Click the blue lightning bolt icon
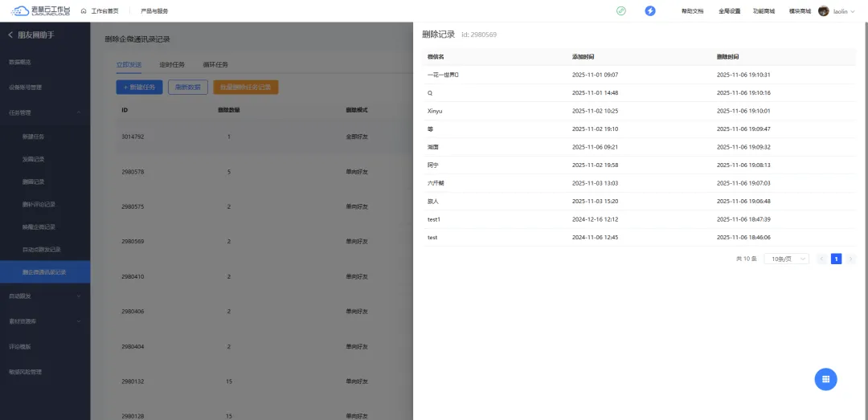This screenshot has width=868, height=420. (x=650, y=11)
